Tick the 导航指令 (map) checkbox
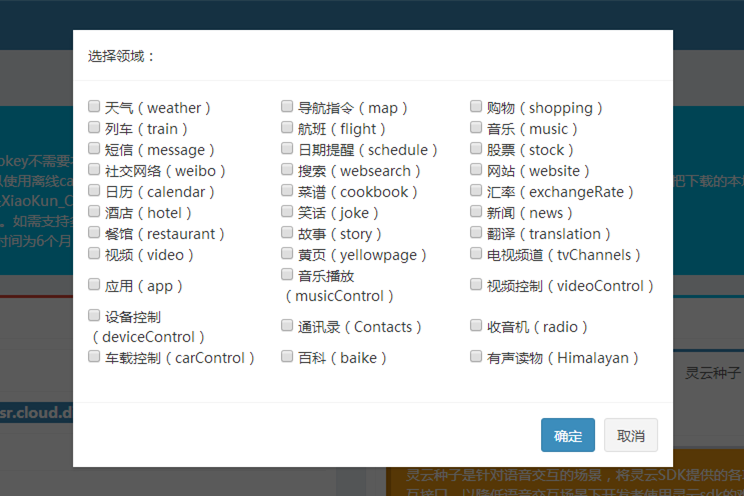Image resolution: width=744 pixels, height=496 pixels. click(x=288, y=106)
